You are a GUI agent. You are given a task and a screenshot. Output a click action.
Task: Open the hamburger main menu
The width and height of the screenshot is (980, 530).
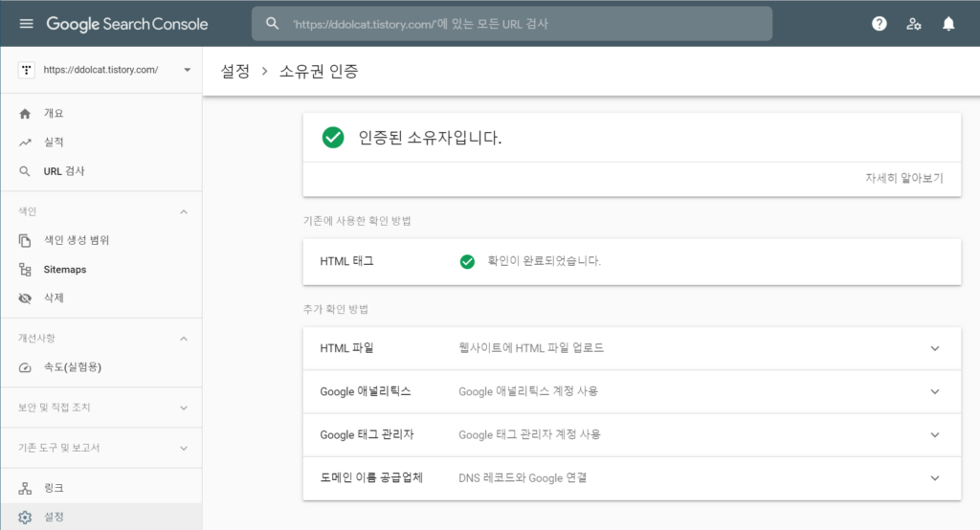(x=26, y=24)
